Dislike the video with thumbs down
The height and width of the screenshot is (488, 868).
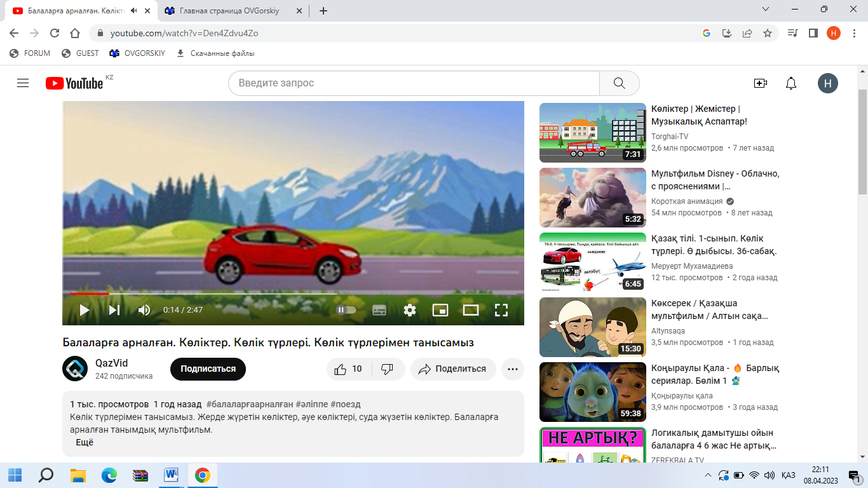tap(387, 369)
